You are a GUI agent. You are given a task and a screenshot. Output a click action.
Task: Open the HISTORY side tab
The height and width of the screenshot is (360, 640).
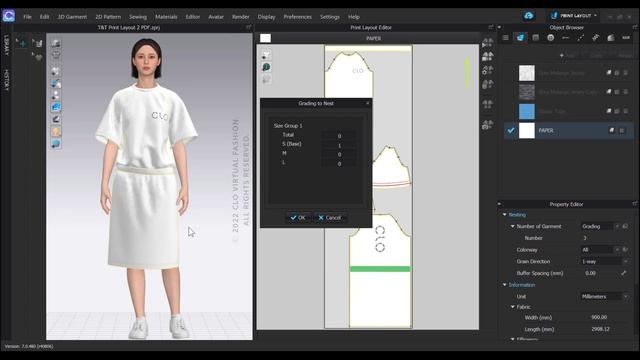pos(6,80)
